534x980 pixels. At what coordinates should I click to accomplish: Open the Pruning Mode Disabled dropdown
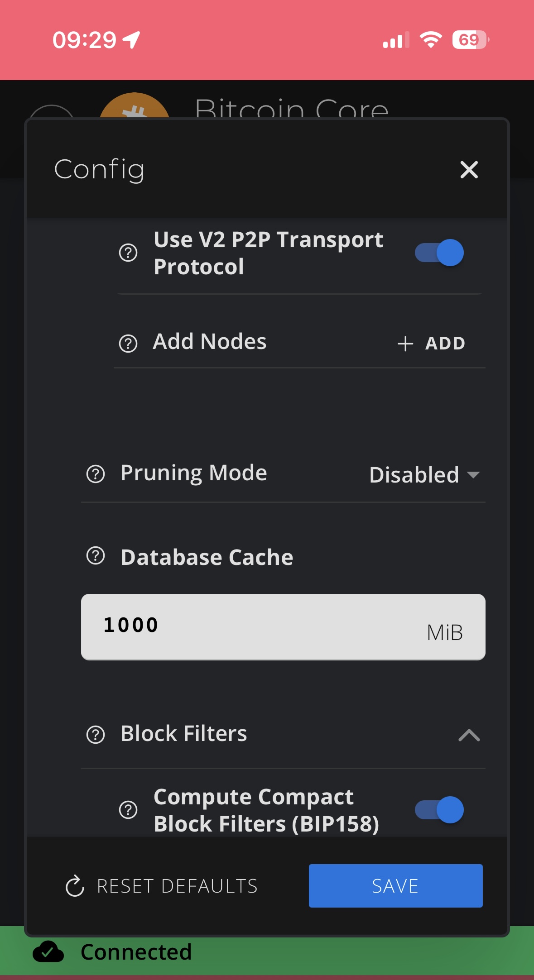424,475
